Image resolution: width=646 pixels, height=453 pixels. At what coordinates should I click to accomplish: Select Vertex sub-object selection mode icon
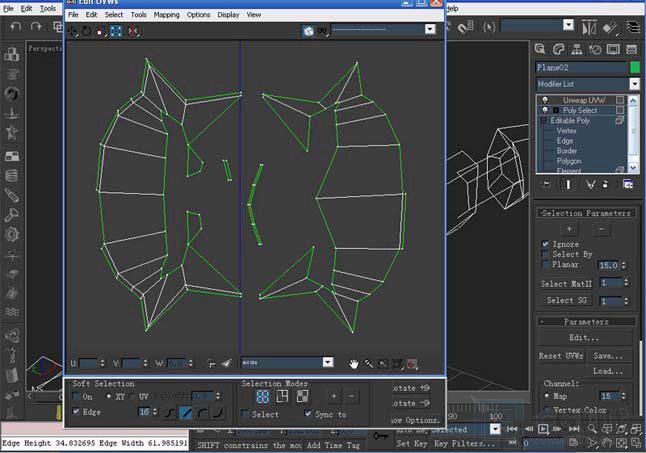tap(262, 397)
